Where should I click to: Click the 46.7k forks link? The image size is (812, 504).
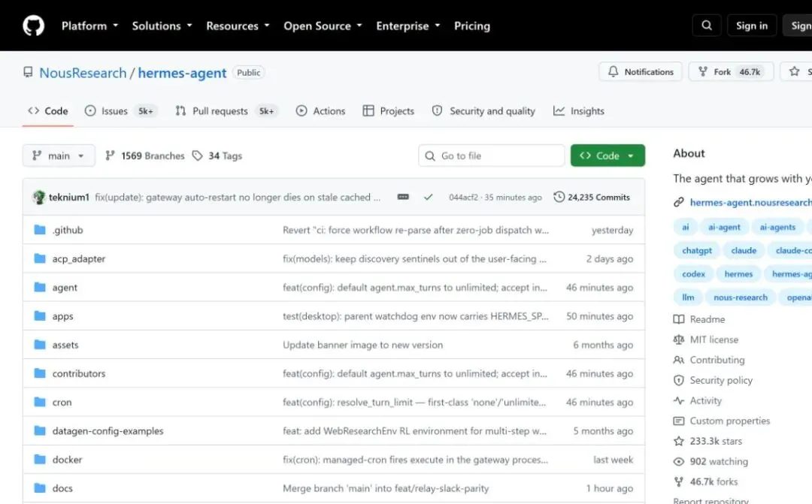click(706, 481)
